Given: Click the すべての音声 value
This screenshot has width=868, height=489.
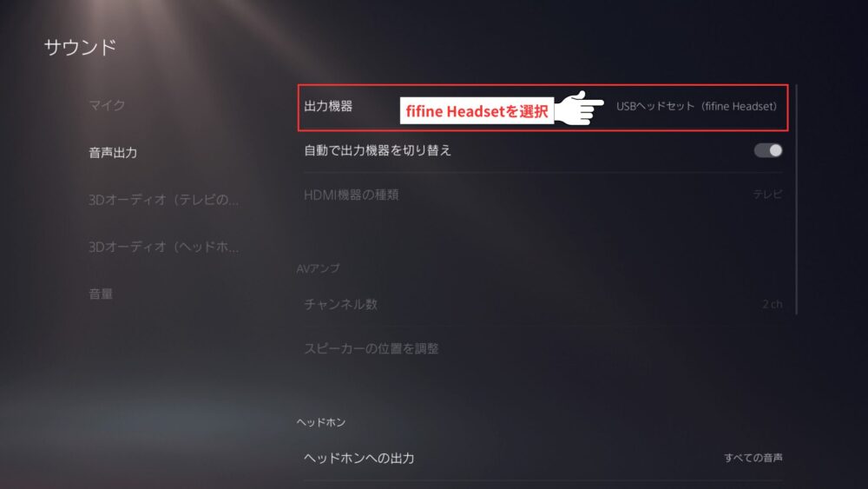Looking at the screenshot, I should (753, 458).
